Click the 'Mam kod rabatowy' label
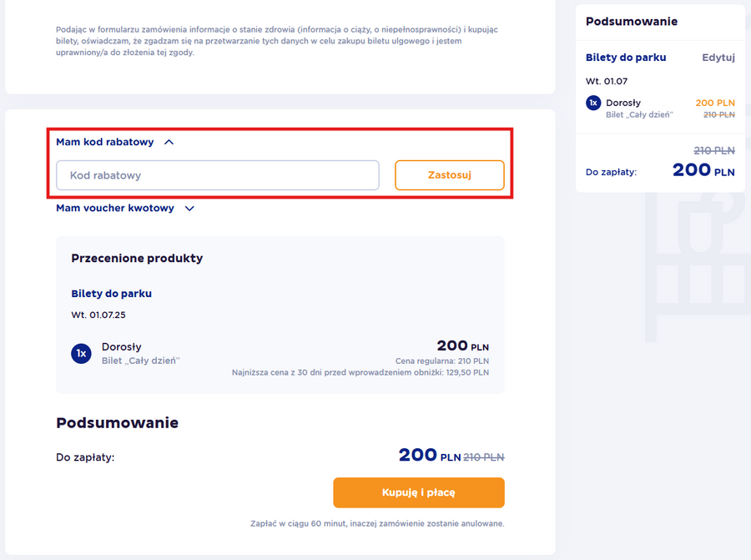Screen dimensions: 751x560 105,142
